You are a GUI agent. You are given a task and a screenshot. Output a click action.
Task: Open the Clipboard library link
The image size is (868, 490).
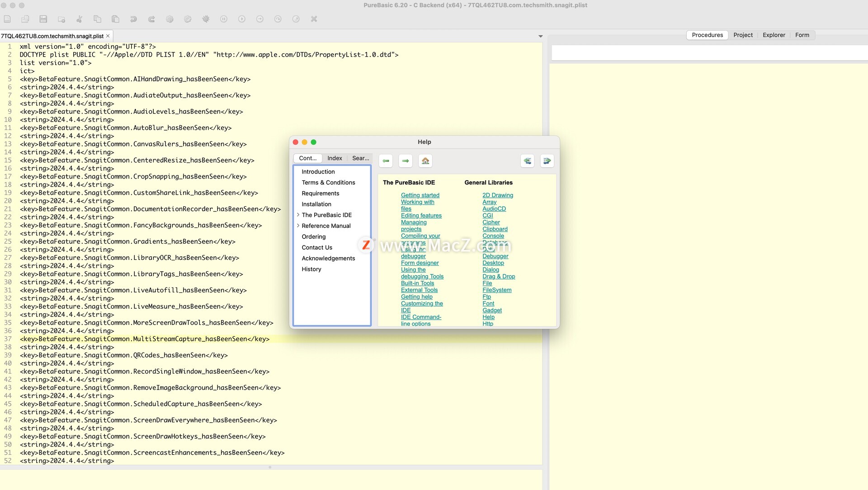pyautogui.click(x=495, y=229)
